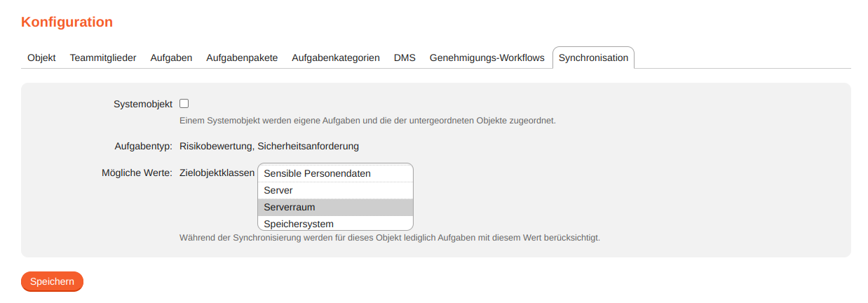Select 'Sensible Personendaten' in the list
This screenshot has width=868, height=303.
click(317, 173)
